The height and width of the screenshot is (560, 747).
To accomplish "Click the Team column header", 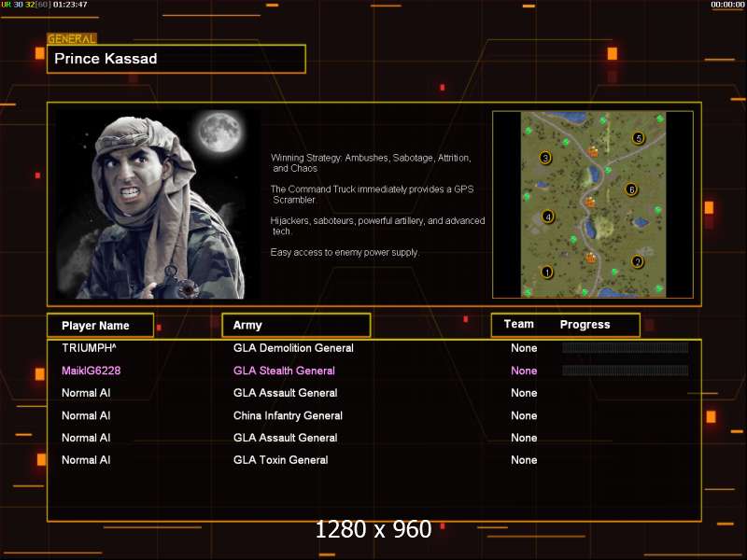I will [519, 324].
